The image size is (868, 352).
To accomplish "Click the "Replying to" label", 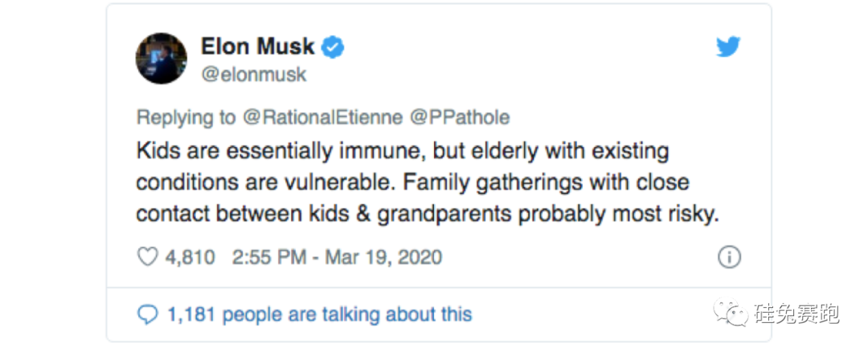I will (186, 117).
